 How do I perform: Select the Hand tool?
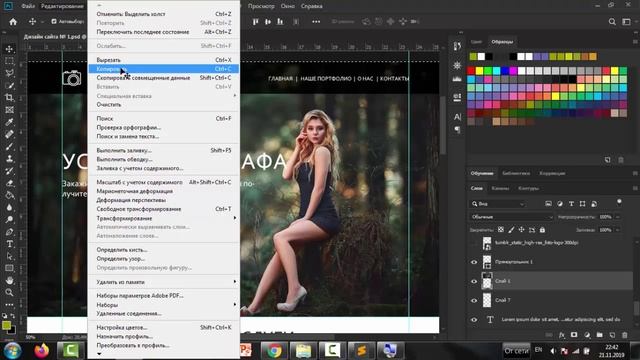(9, 280)
